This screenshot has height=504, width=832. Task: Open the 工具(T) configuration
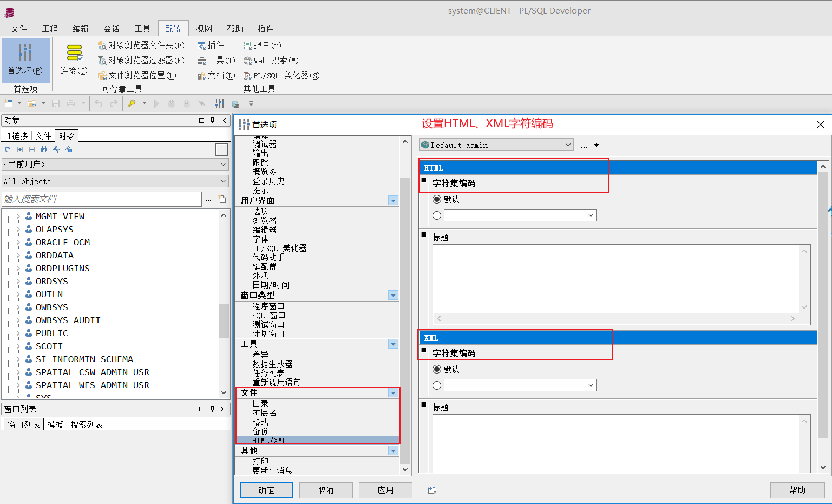point(216,61)
